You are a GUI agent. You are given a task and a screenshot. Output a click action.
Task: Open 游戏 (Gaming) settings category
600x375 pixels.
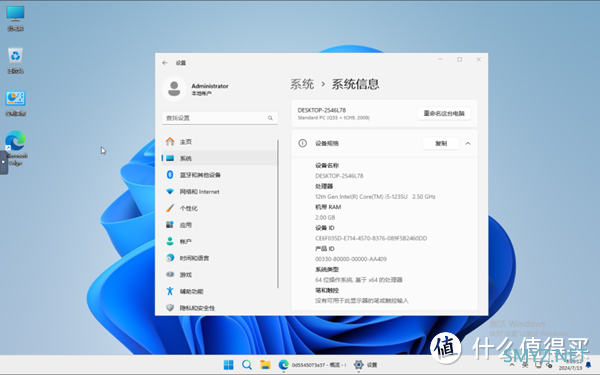[220, 274]
